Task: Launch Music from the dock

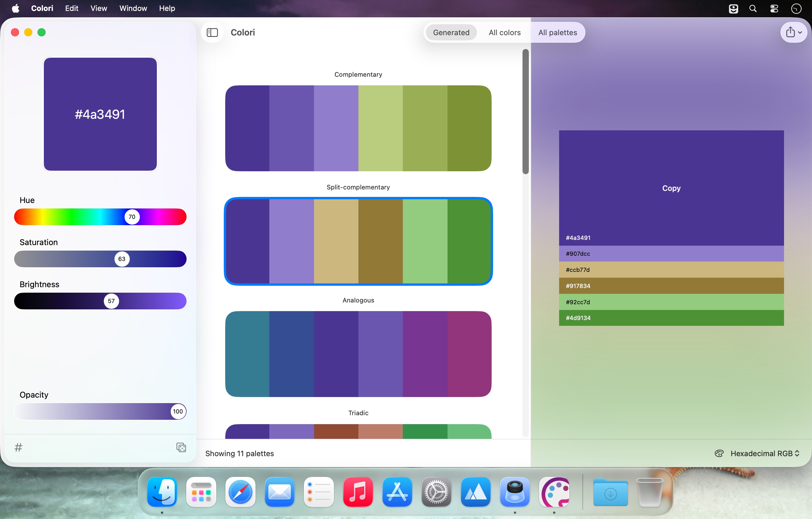Action: 358,492
